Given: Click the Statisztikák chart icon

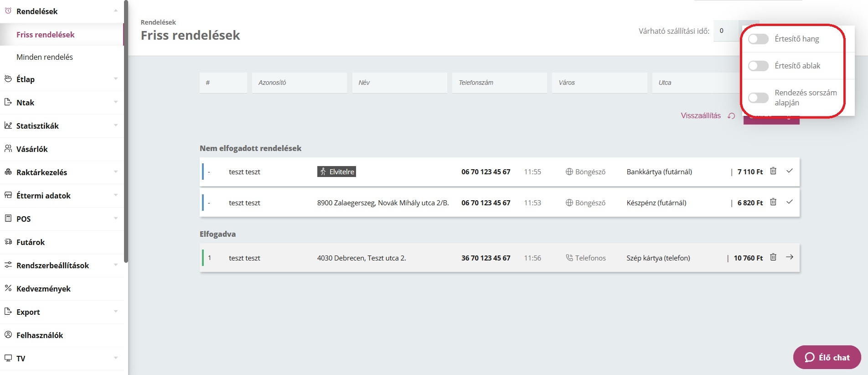Looking at the screenshot, I should pyautogui.click(x=8, y=125).
